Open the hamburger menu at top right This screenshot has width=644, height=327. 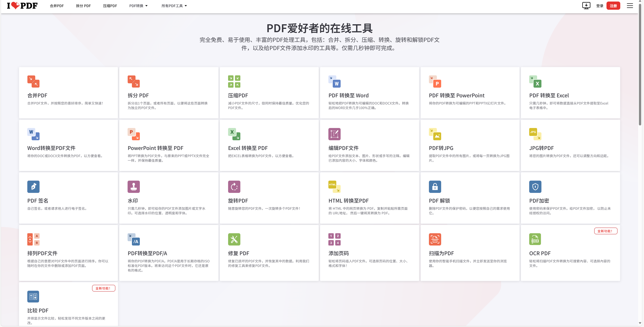[x=630, y=6]
